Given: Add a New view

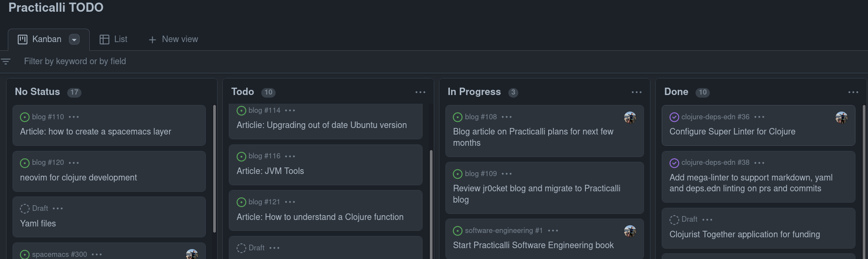Looking at the screenshot, I should click(173, 39).
